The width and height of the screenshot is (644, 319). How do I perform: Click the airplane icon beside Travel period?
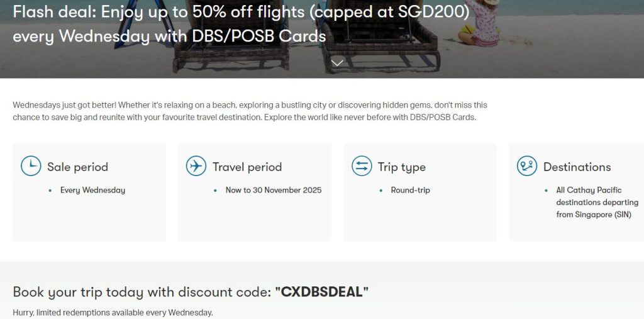tap(196, 166)
